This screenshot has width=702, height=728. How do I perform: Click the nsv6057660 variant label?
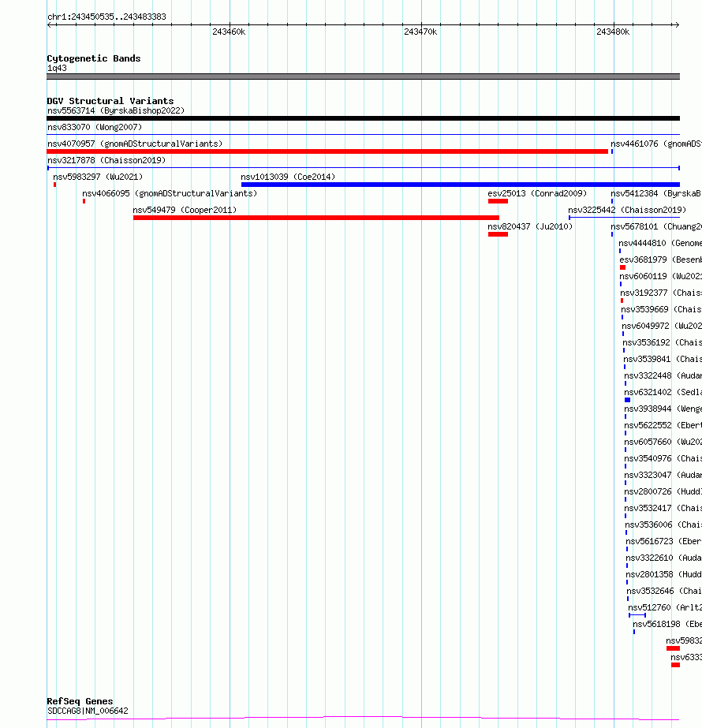pyautogui.click(x=663, y=442)
